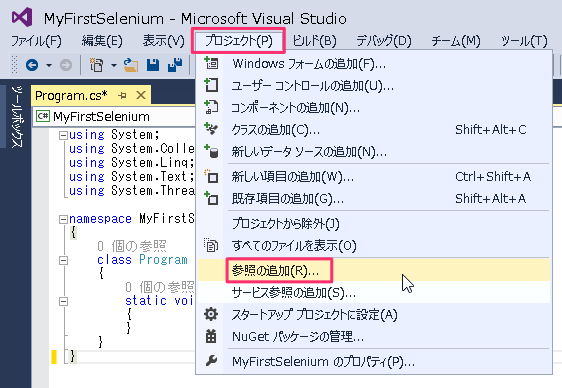Click the New Project toolbar icon
This screenshot has height=388, width=562.
point(96,65)
